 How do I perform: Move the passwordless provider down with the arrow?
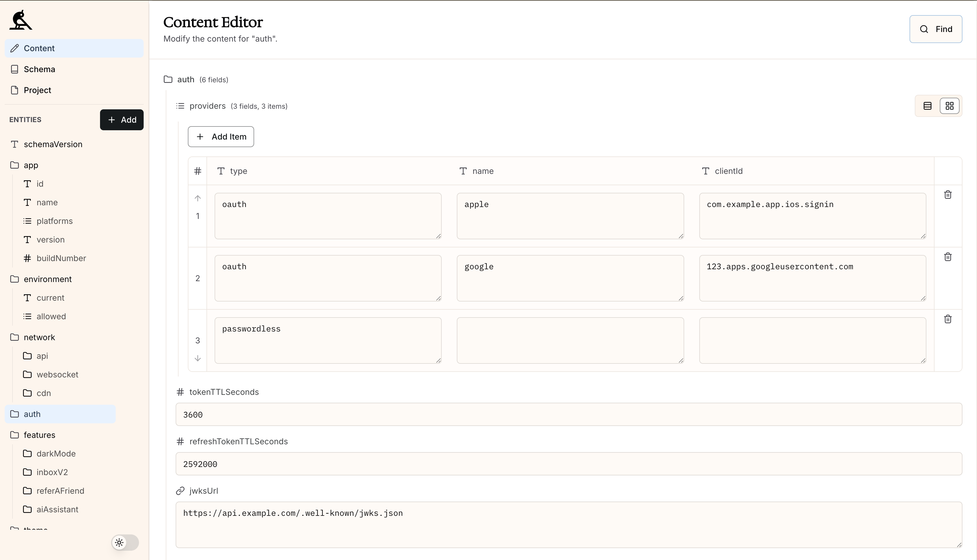click(x=198, y=358)
